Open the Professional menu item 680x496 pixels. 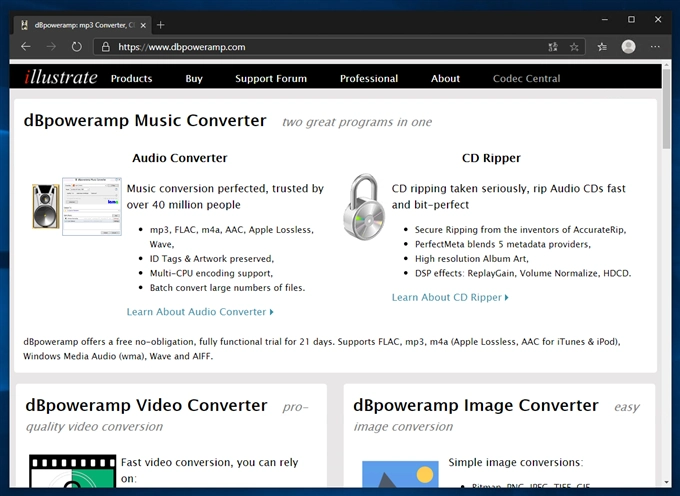click(369, 78)
